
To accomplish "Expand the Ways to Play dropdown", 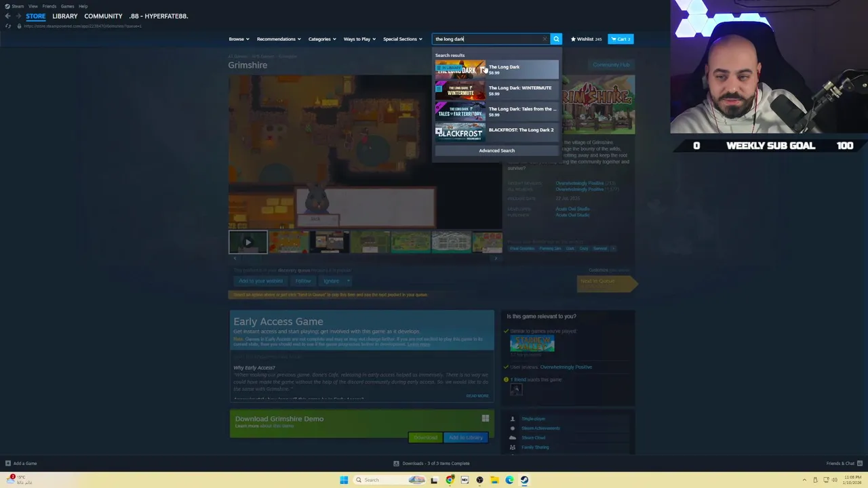I will (x=359, y=39).
